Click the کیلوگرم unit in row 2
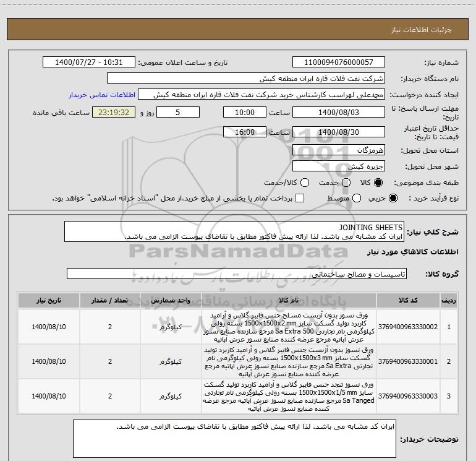476x461 pixels. (171, 361)
